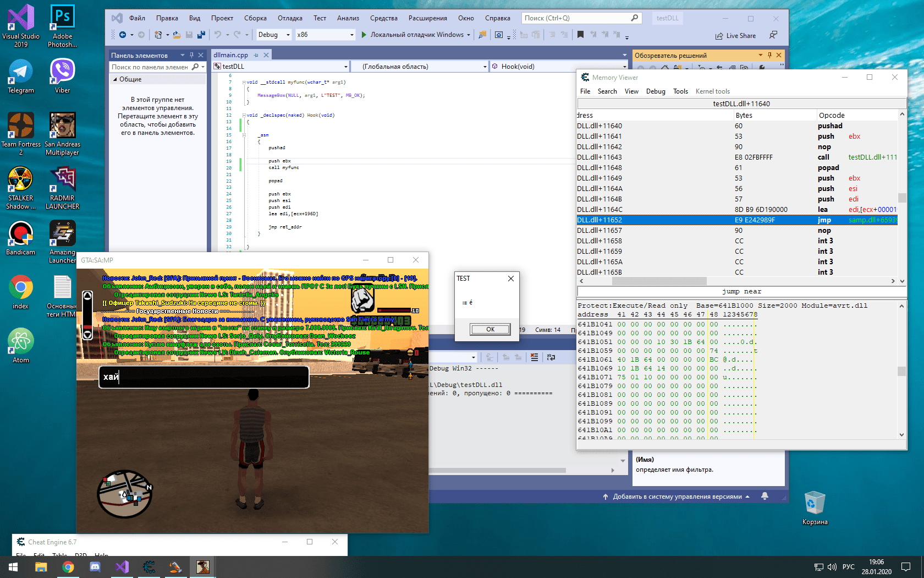Click the notifications bell in Visual Studio status bar
This screenshot has height=578, width=924.
point(765,496)
